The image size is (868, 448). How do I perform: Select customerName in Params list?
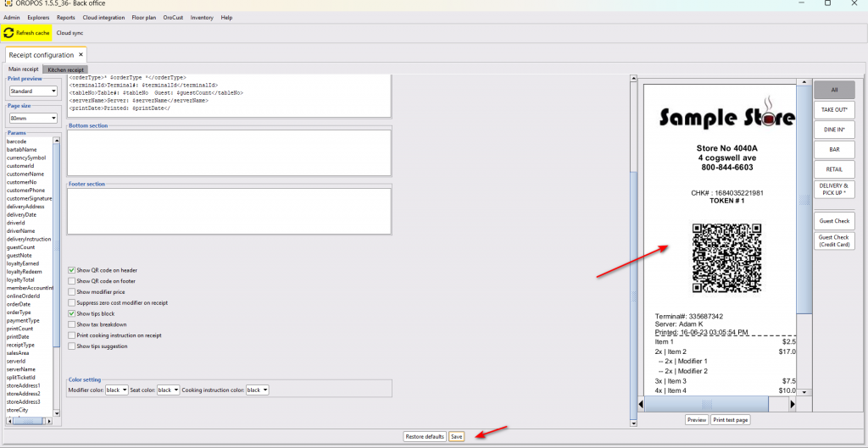25,174
